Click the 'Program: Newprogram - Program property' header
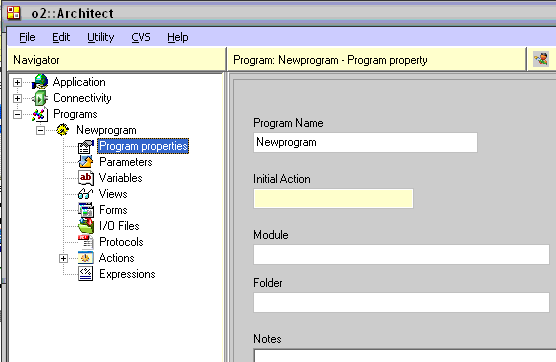Viewport: 556px width, 362px height. [377, 60]
